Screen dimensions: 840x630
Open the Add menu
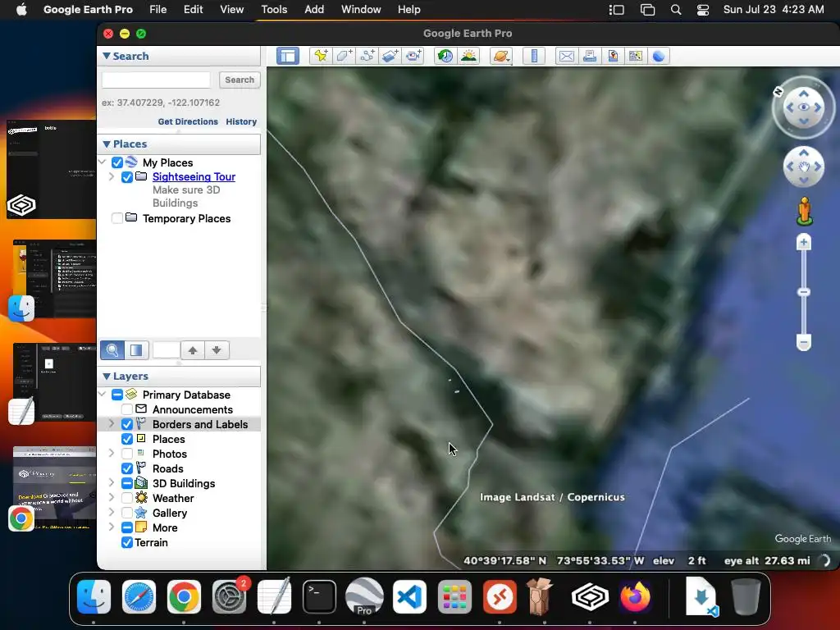point(314,10)
